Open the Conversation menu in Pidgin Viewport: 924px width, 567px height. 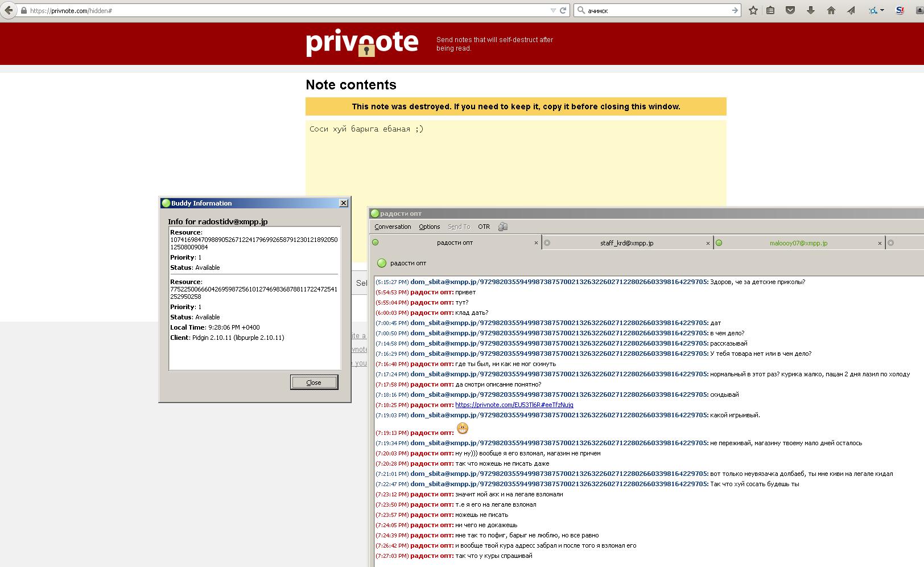click(393, 227)
